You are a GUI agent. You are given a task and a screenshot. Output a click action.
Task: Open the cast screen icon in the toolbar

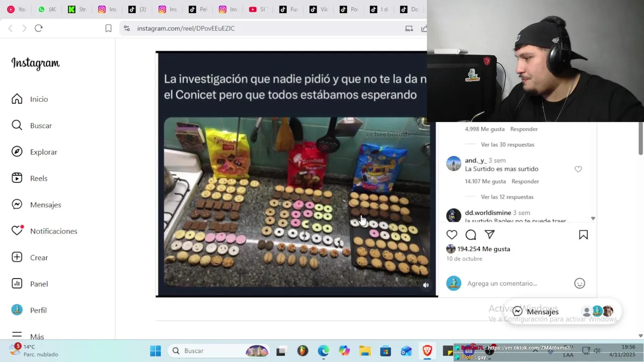(409, 28)
